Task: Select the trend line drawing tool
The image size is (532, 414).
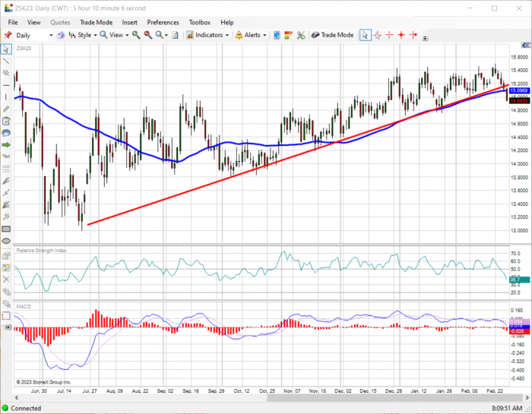Action: [6, 61]
